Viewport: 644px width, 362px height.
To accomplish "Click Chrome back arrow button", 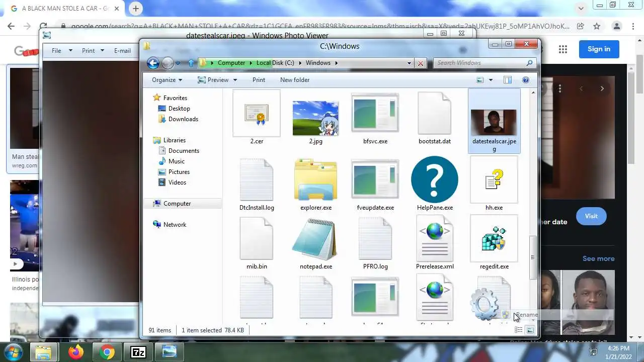I will click(x=11, y=26).
